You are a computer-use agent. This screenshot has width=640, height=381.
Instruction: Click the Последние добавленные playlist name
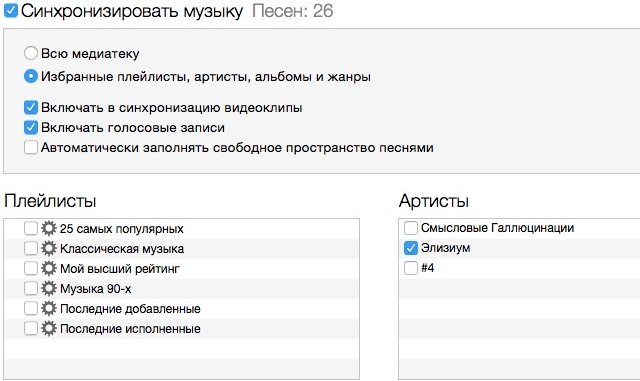pos(130,309)
